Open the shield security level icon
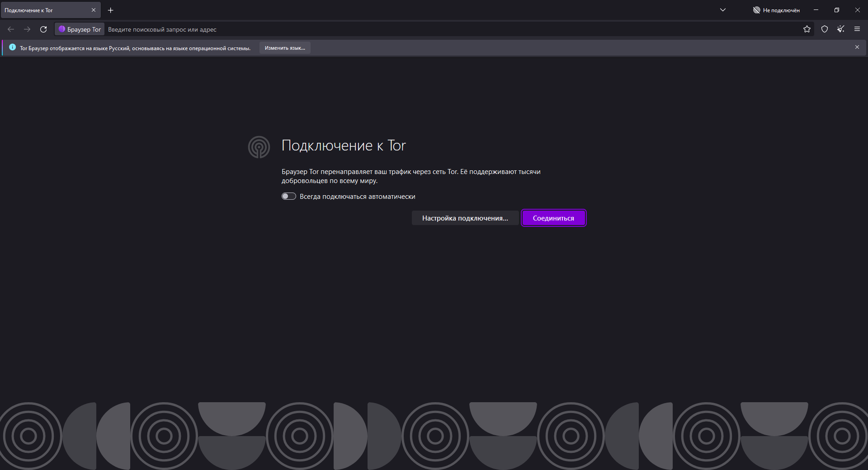868x470 pixels. (x=825, y=29)
